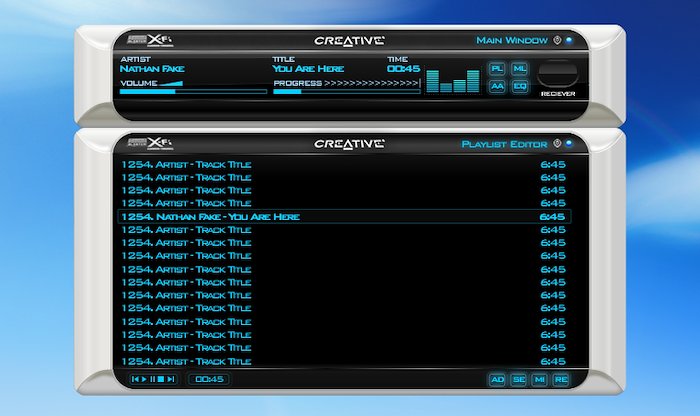
Task: Seek by clicking the Progress bar
Action: point(347,92)
